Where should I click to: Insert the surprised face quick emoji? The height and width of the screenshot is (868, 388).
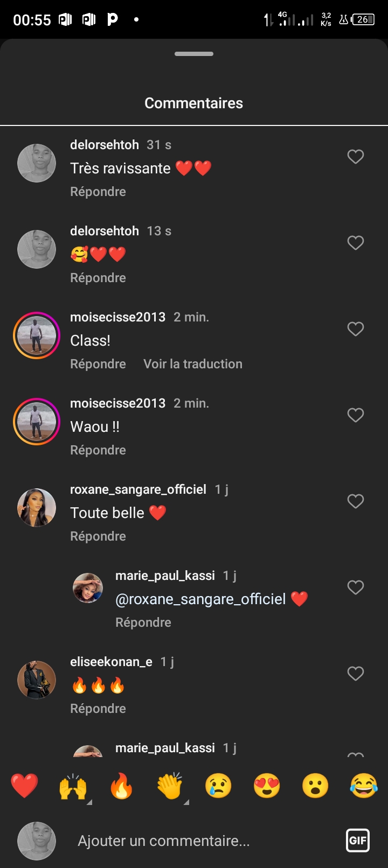click(x=315, y=786)
